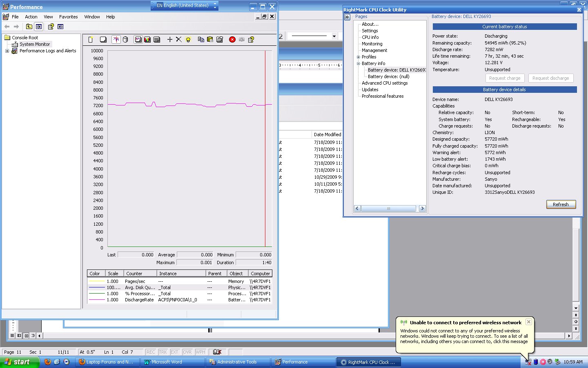Screen dimensions: 588x368
Task: Click the Request discharge button
Action: pos(551,78)
